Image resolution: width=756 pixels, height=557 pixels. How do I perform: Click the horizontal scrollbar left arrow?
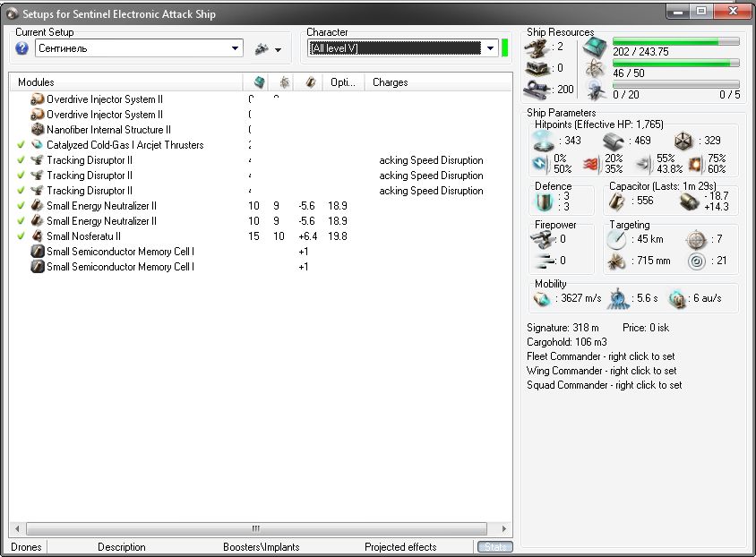coord(17,528)
